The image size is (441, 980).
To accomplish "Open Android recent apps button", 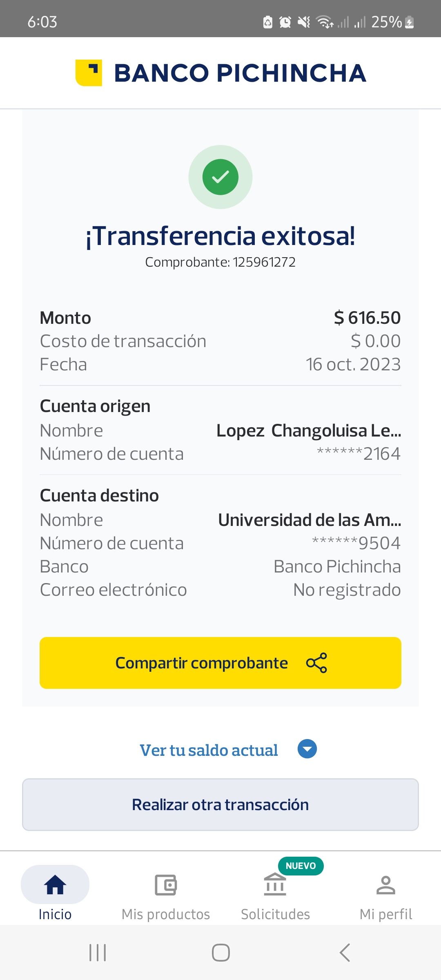I will click(x=98, y=953).
